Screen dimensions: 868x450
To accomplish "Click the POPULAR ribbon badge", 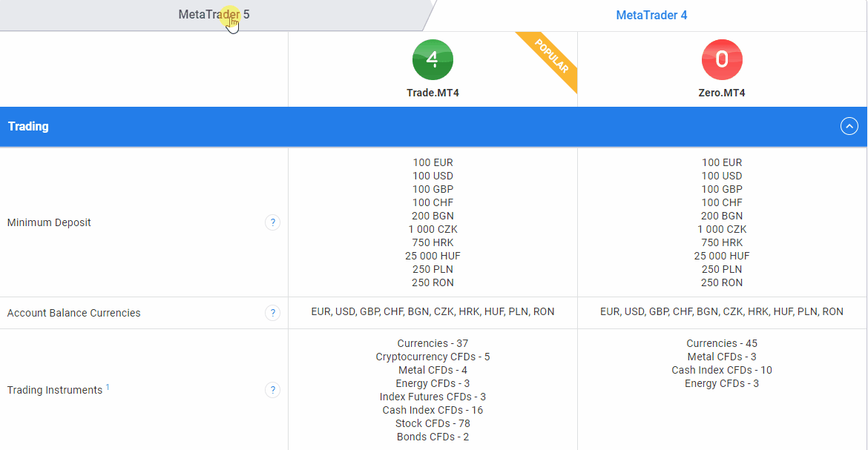I will [x=551, y=56].
